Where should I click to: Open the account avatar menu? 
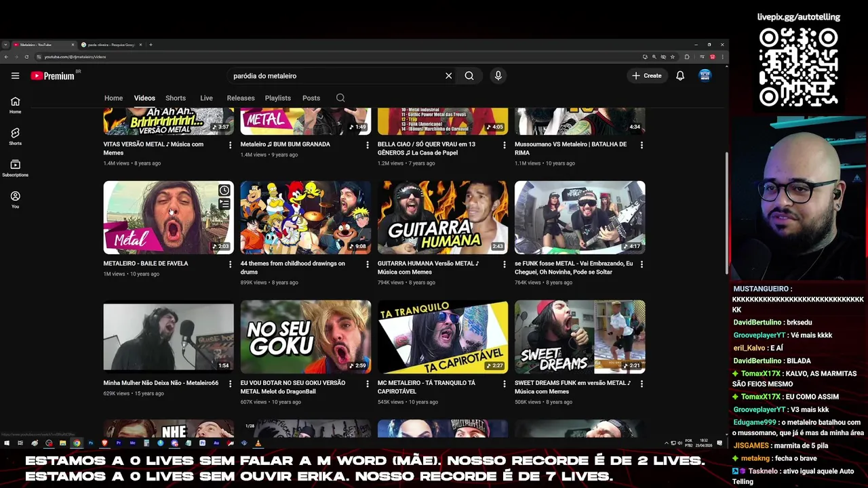[x=705, y=76]
